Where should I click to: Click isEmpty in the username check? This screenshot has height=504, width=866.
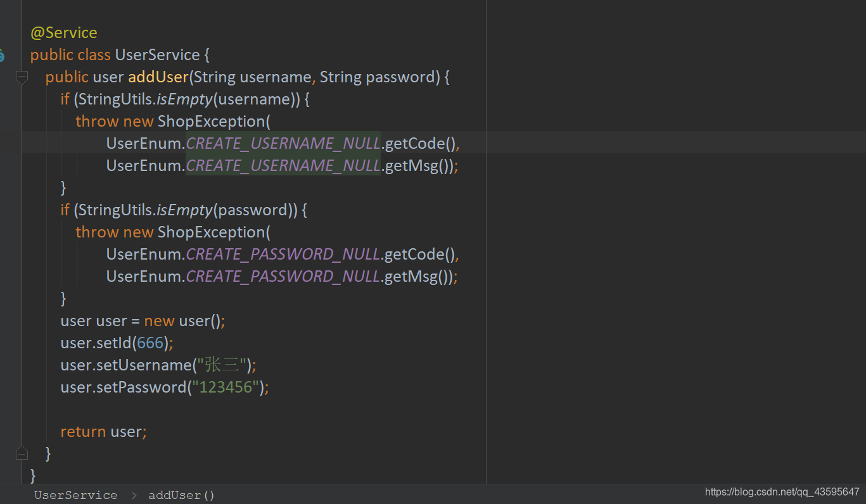[x=184, y=99]
